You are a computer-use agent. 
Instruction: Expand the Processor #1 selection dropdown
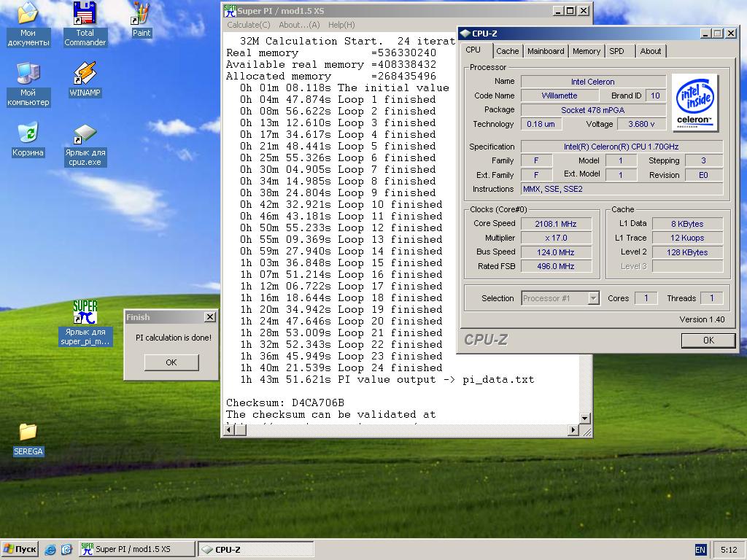tap(593, 298)
